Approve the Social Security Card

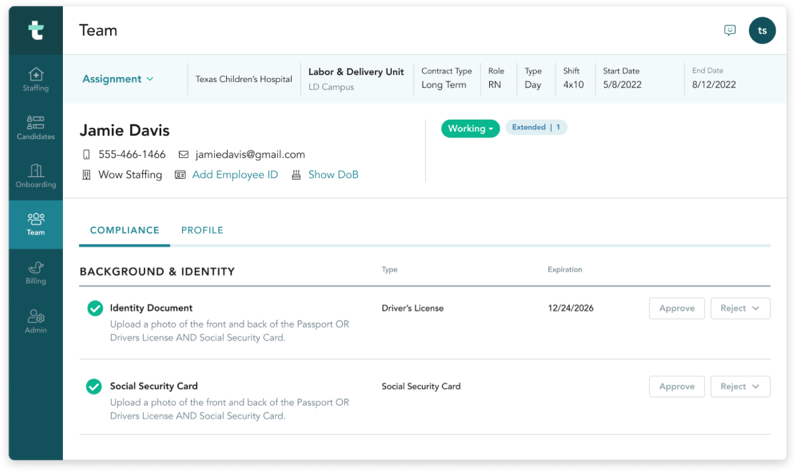(677, 386)
